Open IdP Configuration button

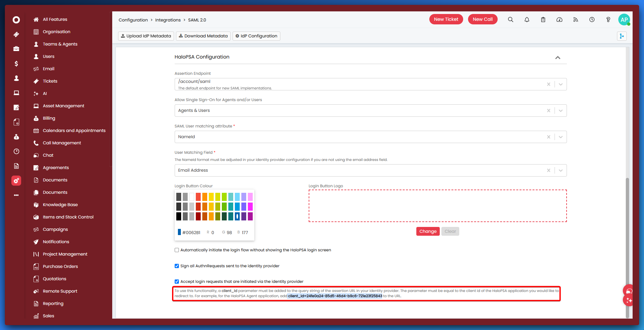(x=256, y=36)
